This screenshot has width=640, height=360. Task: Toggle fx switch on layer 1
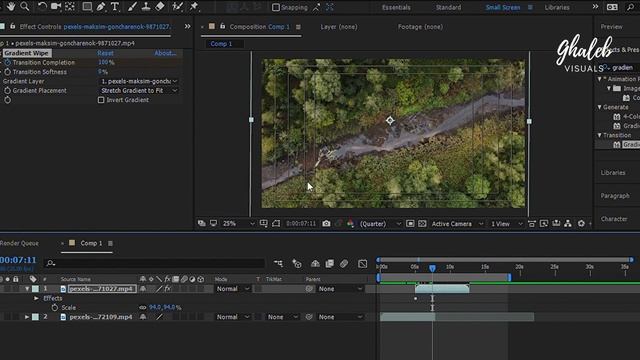167,289
